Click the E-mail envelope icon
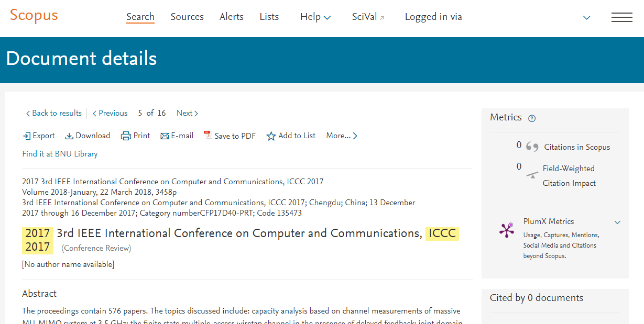Image resolution: width=644 pixels, height=324 pixels. tap(165, 136)
